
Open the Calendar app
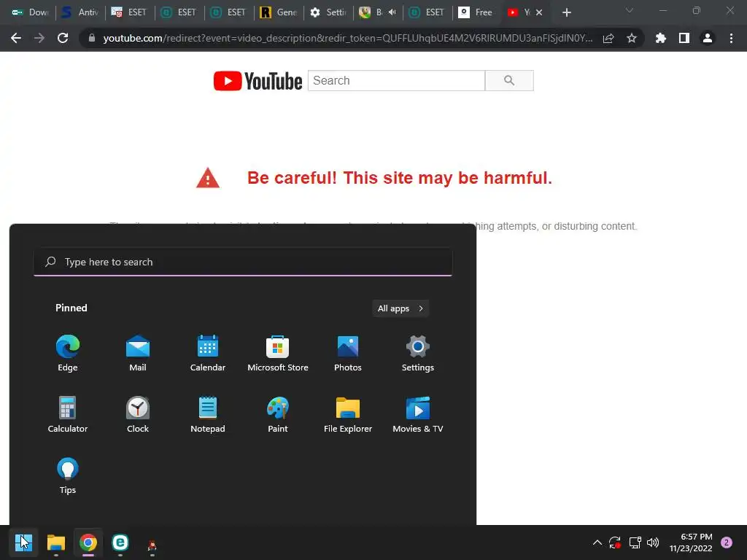point(208,353)
